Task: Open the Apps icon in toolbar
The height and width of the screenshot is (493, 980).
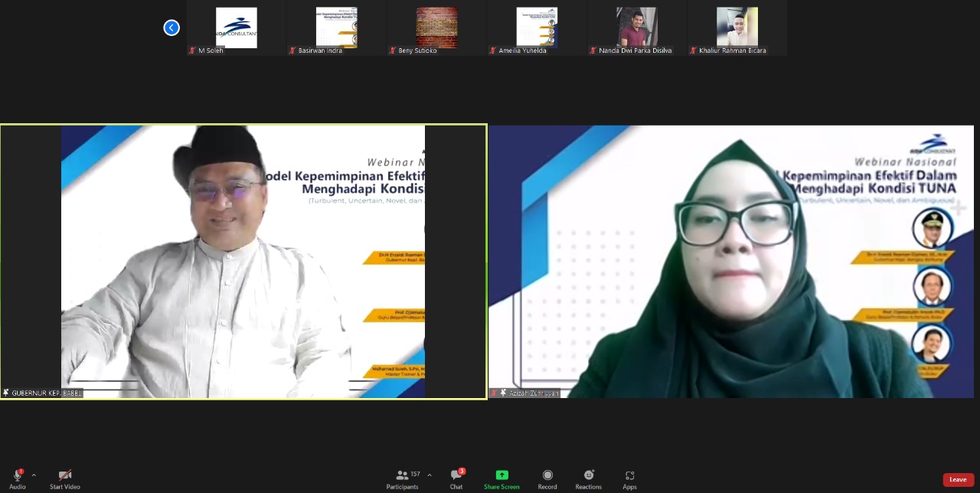Action: [x=629, y=475]
